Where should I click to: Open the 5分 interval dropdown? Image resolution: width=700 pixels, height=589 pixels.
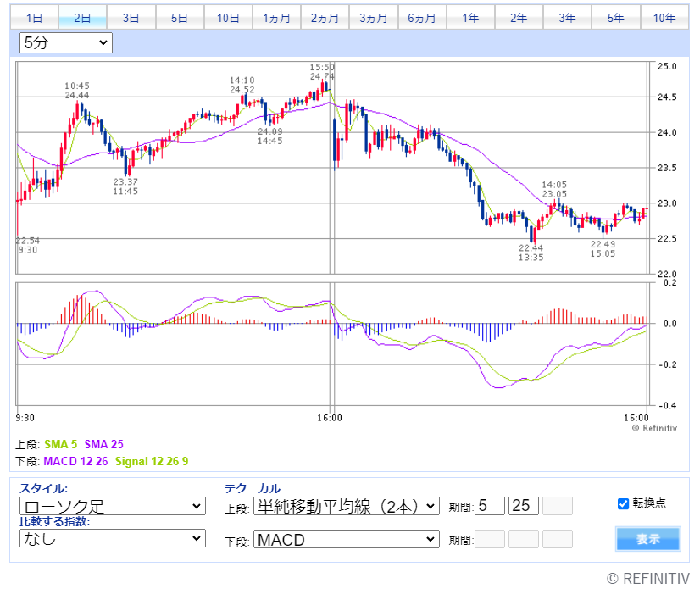(x=65, y=42)
